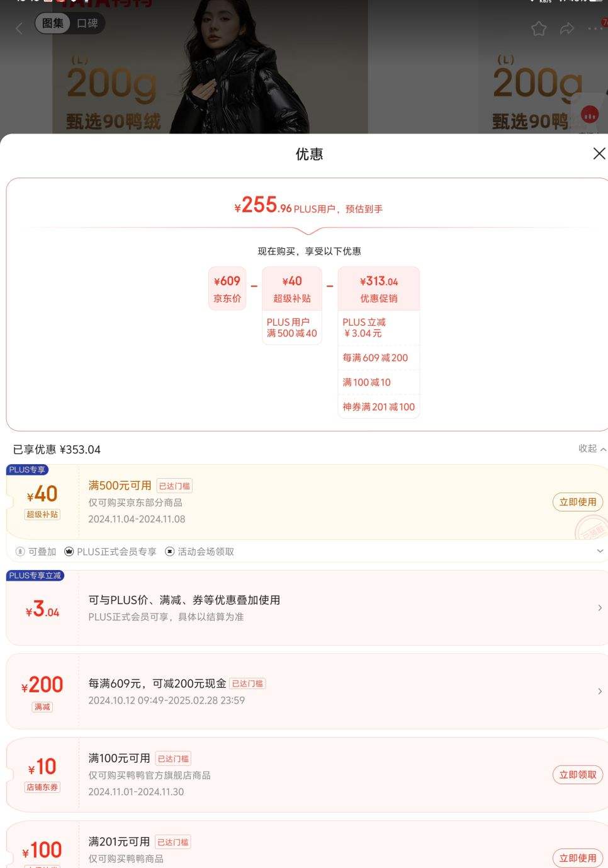Select the 神券满201减100 promotion chip

point(379,406)
